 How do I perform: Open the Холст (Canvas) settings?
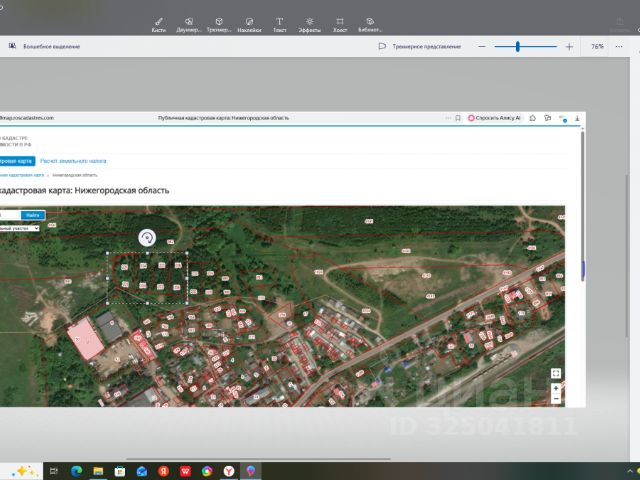pos(340,23)
